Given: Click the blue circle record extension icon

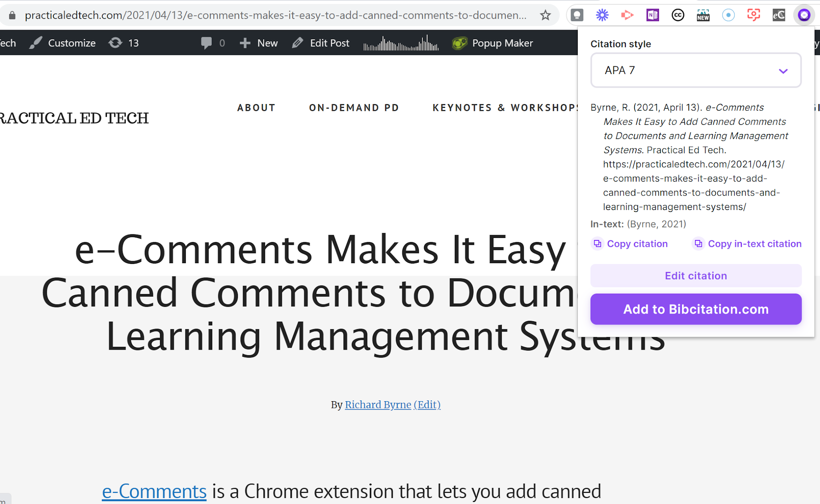Looking at the screenshot, I should coord(728,15).
